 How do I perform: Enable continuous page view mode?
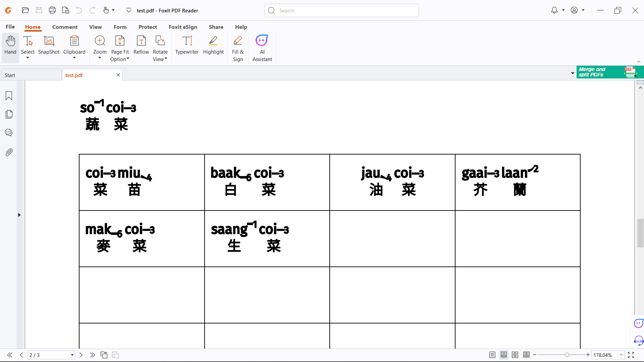click(503, 355)
